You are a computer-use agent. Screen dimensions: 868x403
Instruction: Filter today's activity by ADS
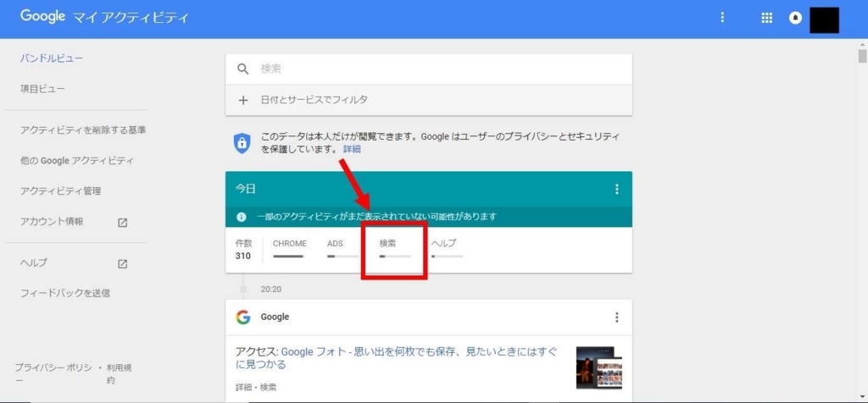coord(342,249)
